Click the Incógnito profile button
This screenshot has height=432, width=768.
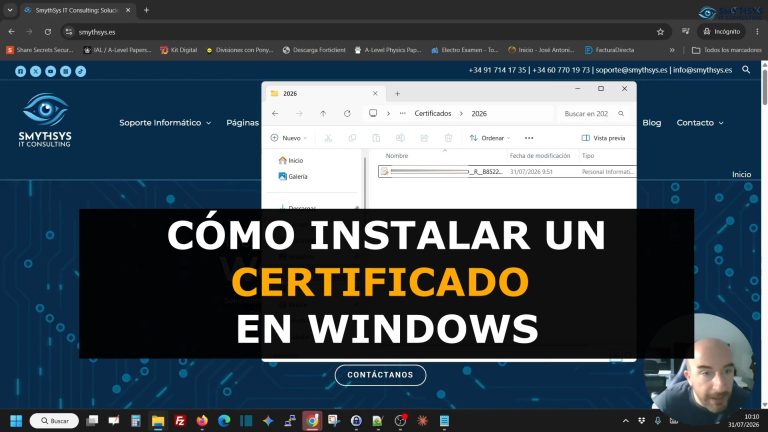click(721, 32)
